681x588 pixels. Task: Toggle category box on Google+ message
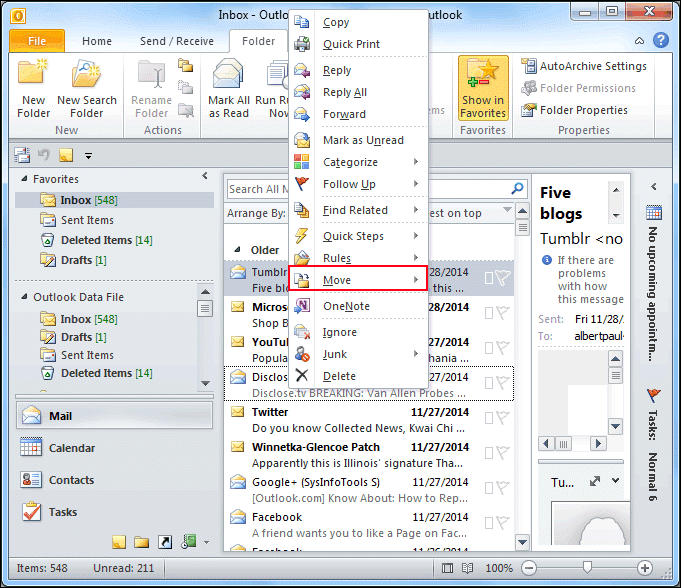tap(489, 488)
